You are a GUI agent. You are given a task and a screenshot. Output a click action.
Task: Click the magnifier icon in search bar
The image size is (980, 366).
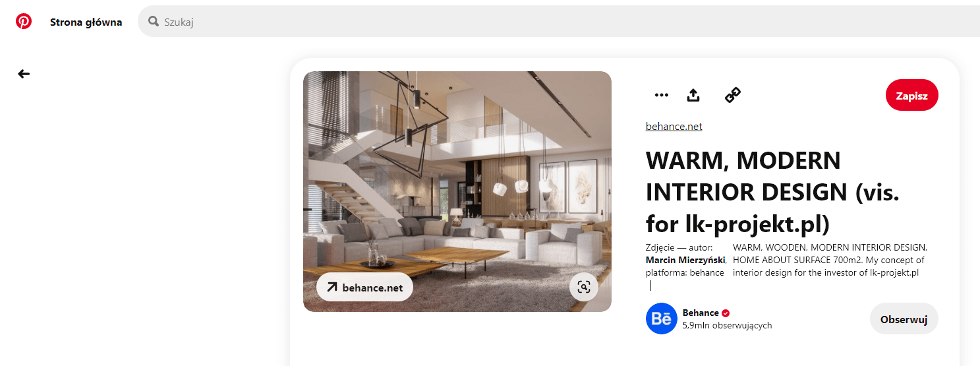tap(154, 22)
